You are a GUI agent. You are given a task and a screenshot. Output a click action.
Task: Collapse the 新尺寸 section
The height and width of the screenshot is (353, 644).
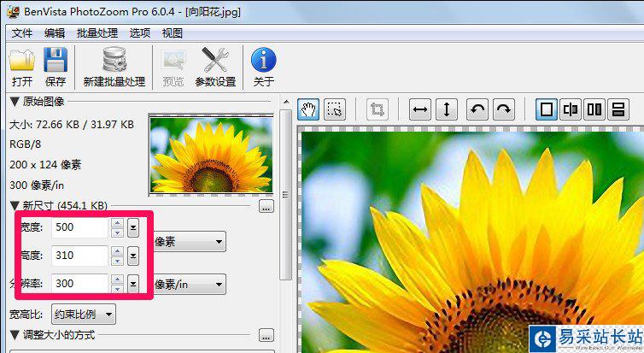click(15, 205)
